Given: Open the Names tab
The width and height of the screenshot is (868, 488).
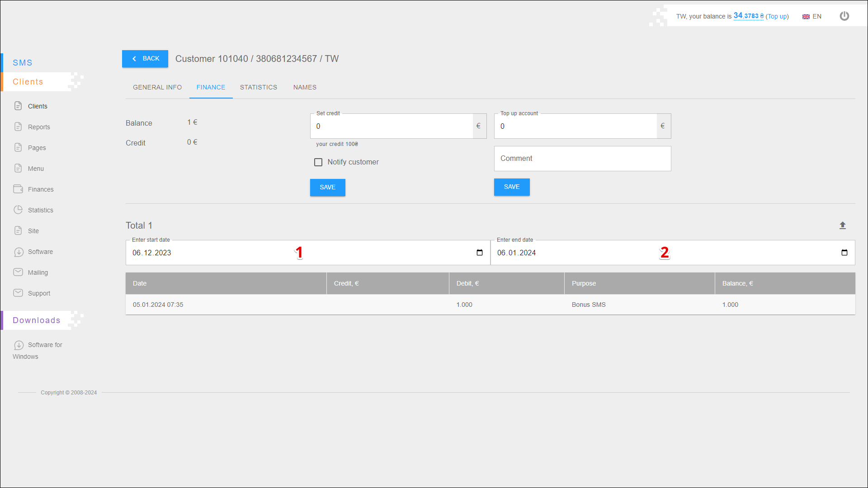Looking at the screenshot, I should click(305, 87).
